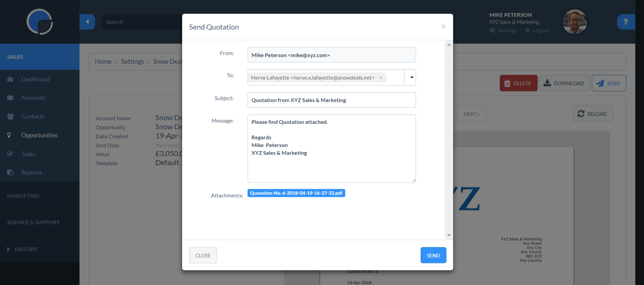Click the Contacts people icon
644x285 pixels.
point(10,116)
